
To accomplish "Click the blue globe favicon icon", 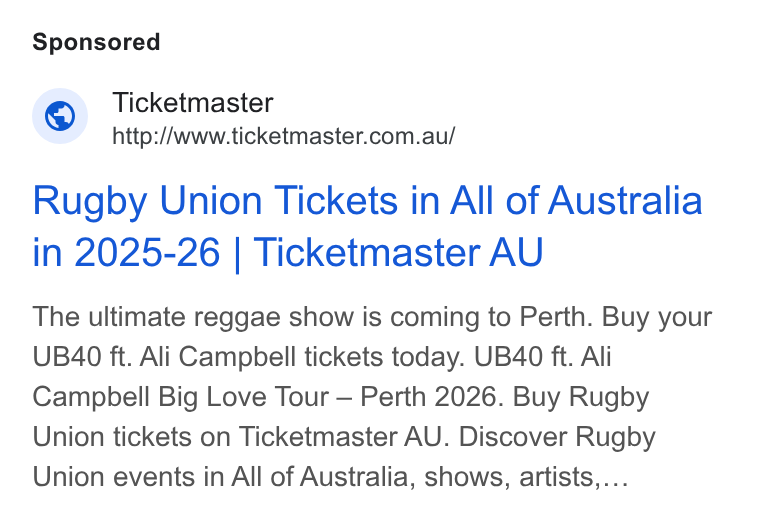I will click(x=60, y=116).
